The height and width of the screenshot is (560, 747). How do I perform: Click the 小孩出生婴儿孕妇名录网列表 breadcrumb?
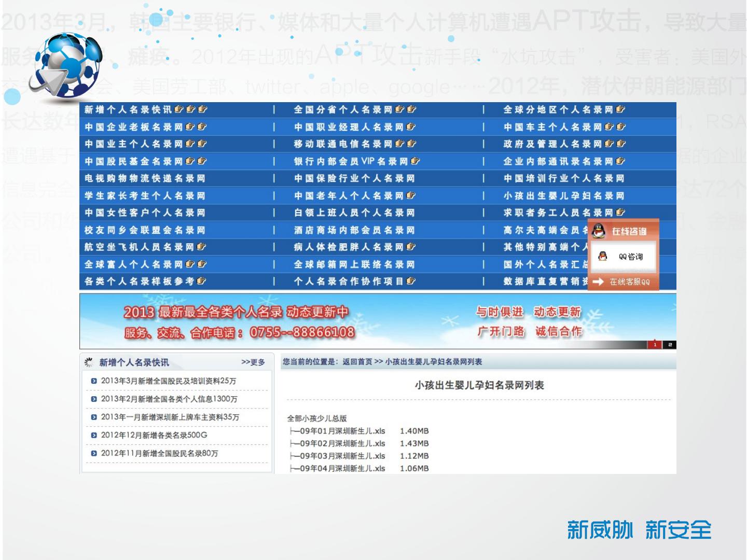point(434,361)
